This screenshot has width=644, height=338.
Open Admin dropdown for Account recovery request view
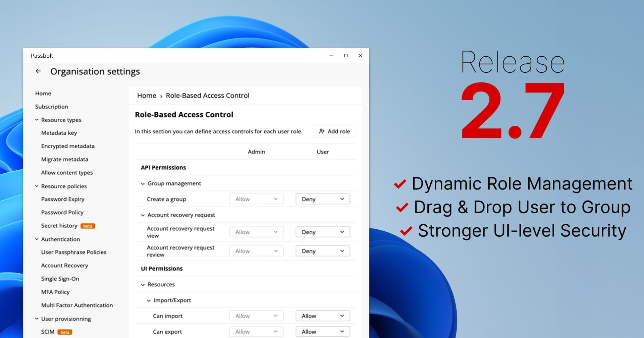pyautogui.click(x=256, y=232)
